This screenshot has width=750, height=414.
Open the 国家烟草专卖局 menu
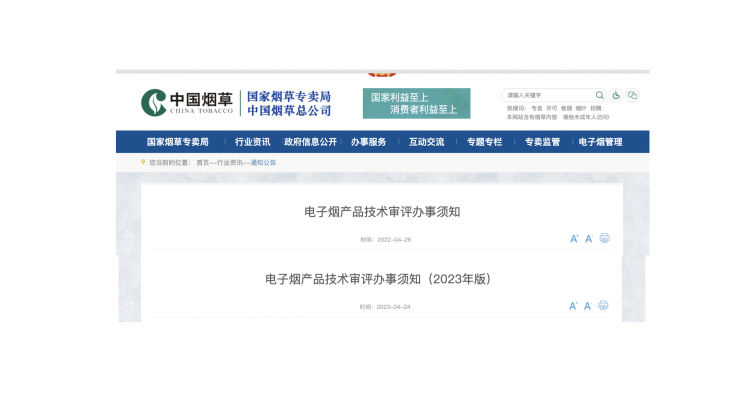(x=177, y=142)
